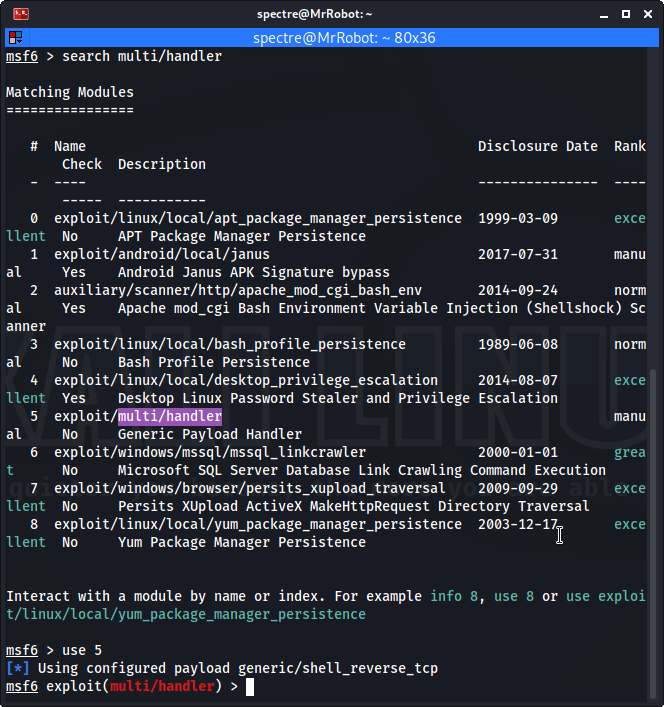Screen dimensions: 664x707
Task: Click 'generic/shell_reverse_tcp' payload text
Action: click(338, 668)
